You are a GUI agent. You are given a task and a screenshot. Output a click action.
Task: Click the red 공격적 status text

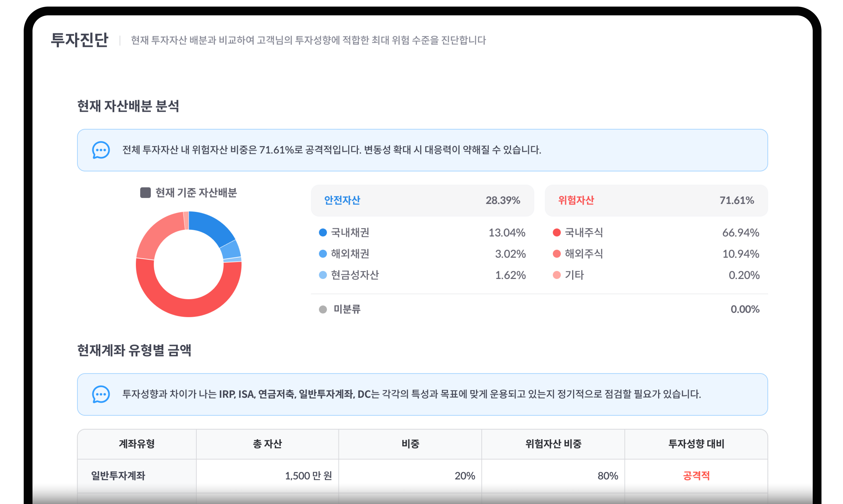(x=696, y=476)
